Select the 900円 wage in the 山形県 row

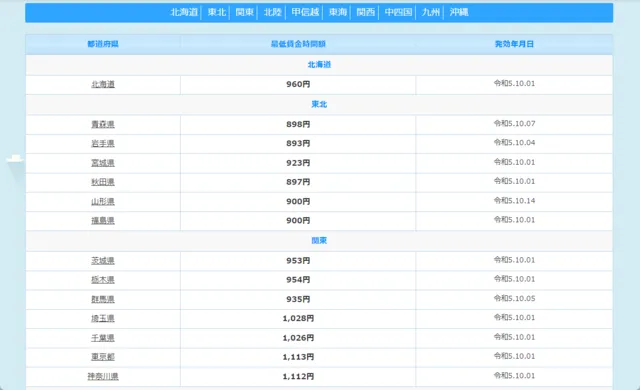(x=298, y=202)
